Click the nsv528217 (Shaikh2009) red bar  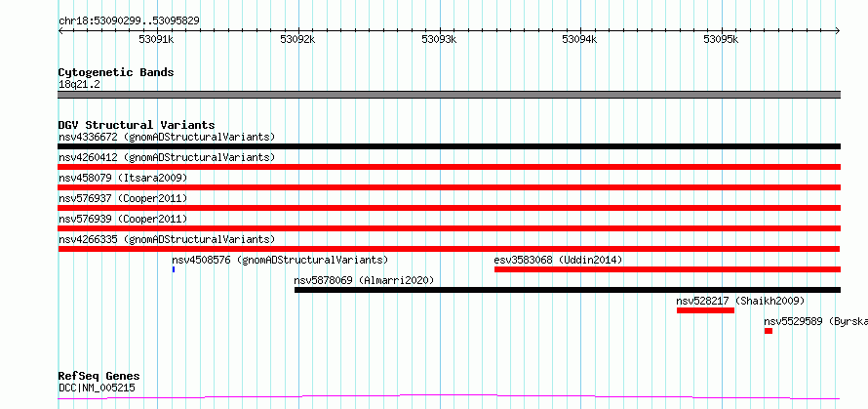click(705, 310)
